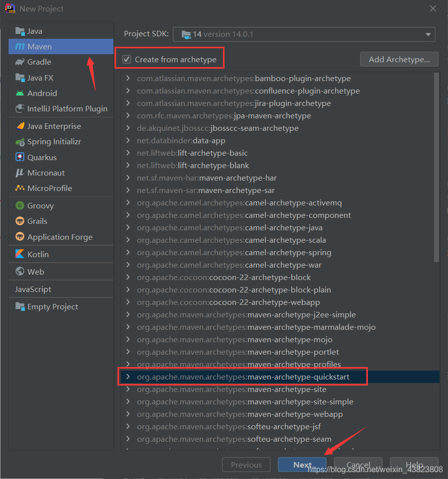
Task: Click the Web globe icon
Action: (20, 272)
